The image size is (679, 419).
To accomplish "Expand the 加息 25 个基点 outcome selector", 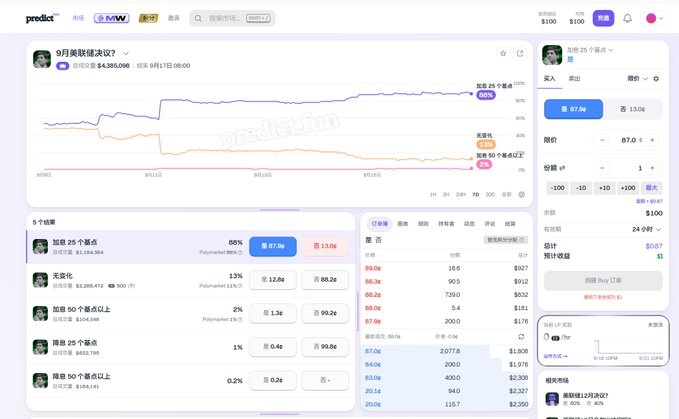I will (x=590, y=50).
